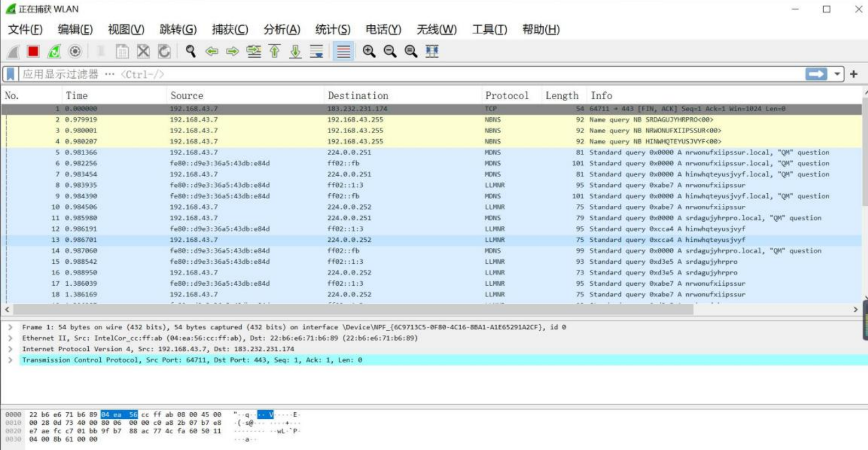Go back to previous packet arrow
Image resolution: width=868 pixels, height=450 pixels.
[x=212, y=51]
